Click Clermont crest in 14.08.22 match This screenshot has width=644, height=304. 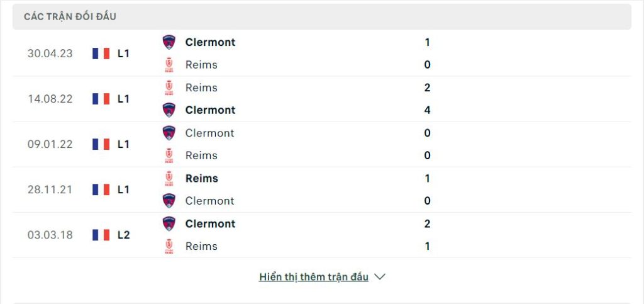169,110
